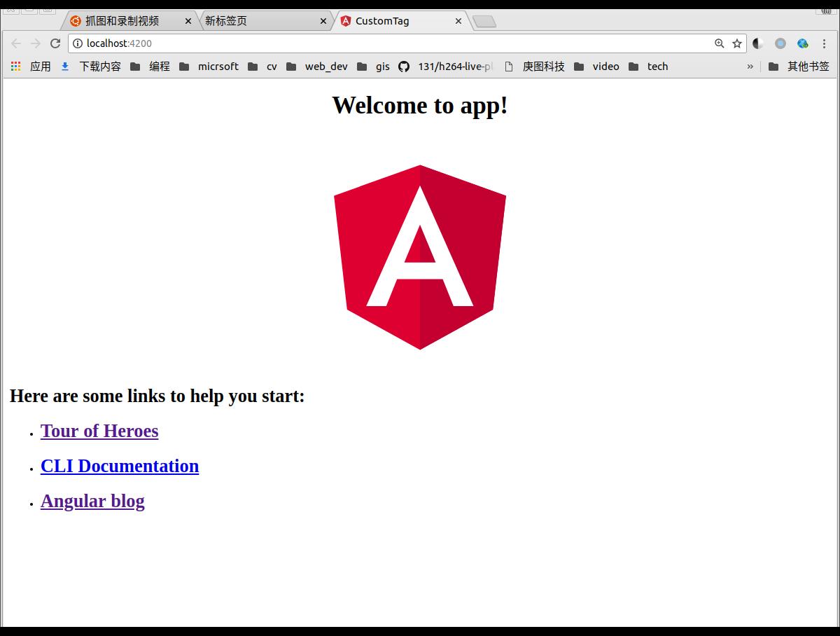This screenshot has width=840, height=636.
Task: Click the half-moon dark mode extension icon
Action: point(758,43)
